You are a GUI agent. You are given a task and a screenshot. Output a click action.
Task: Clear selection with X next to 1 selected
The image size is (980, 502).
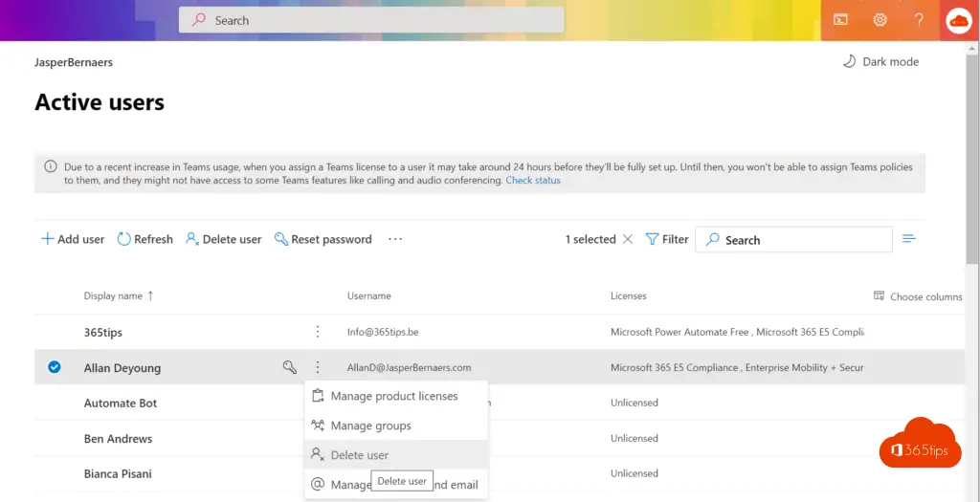(x=628, y=239)
